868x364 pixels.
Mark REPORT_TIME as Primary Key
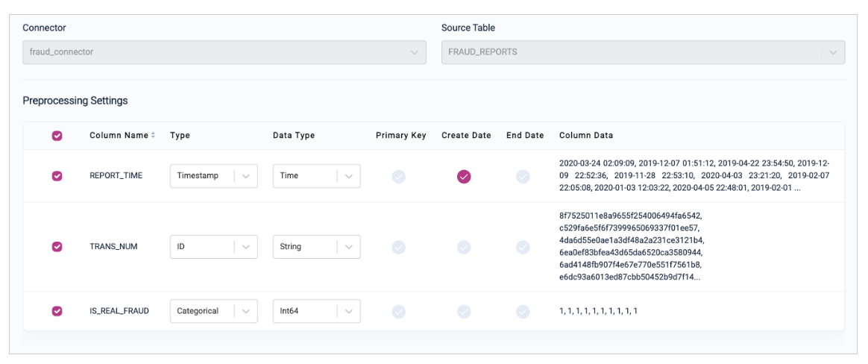(x=399, y=176)
